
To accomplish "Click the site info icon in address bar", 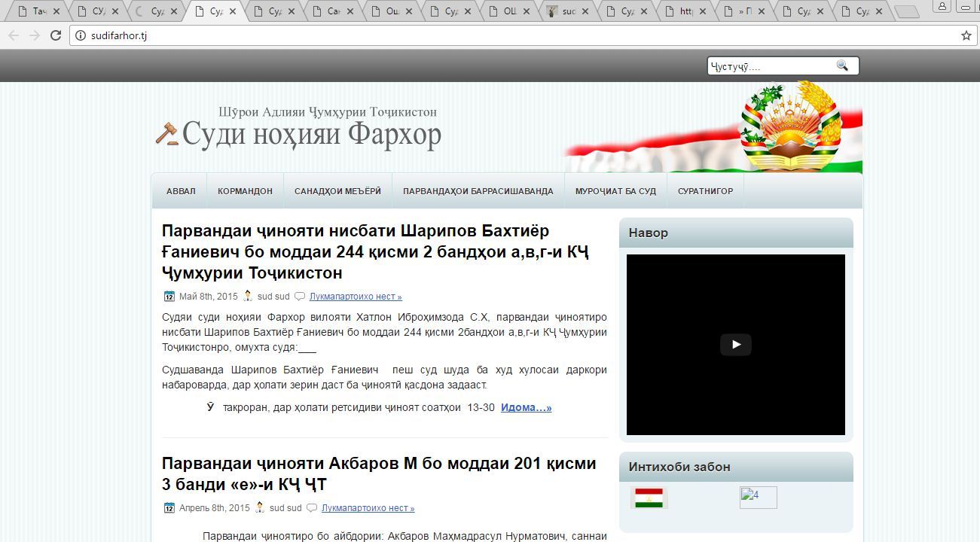I will (x=81, y=35).
